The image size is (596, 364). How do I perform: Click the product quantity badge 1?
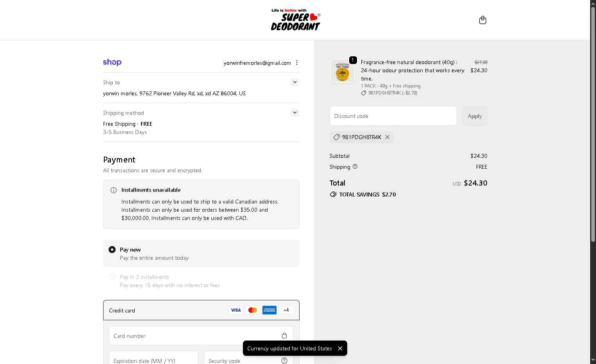pyautogui.click(x=353, y=60)
